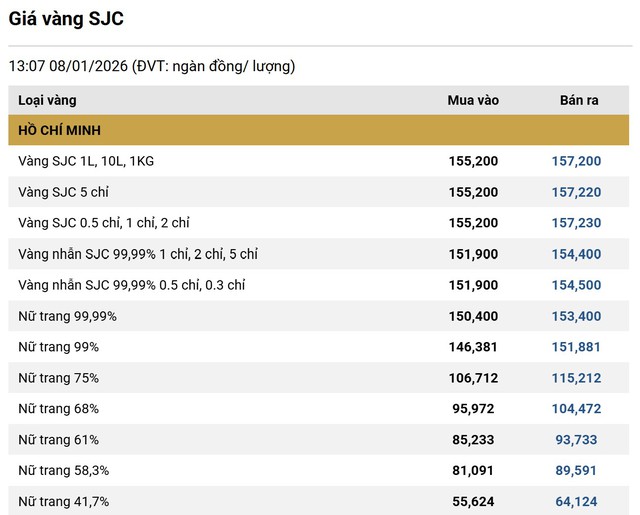Click buy price 85,233 for Nữ trang 61%
The image size is (640, 515).
point(477,440)
